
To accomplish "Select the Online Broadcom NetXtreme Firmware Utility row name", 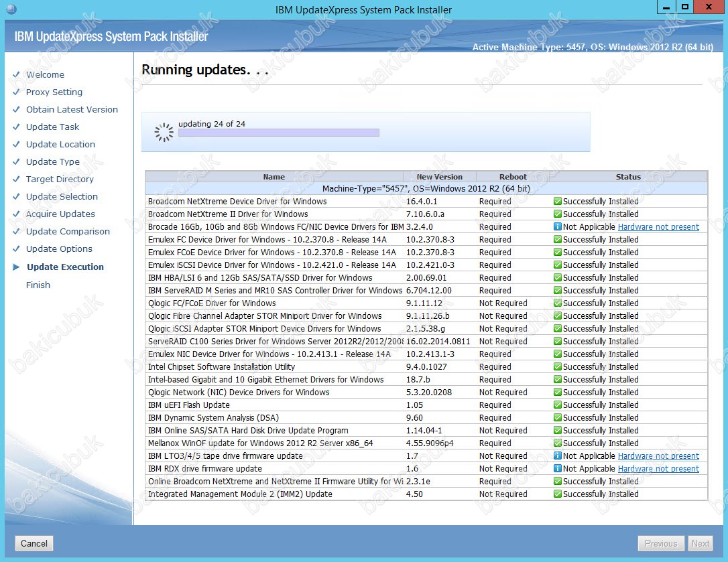I will [276, 481].
